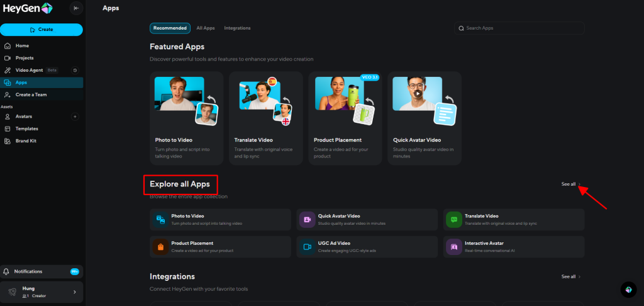Switch to the All Apps tab
Image resolution: width=644 pixels, height=306 pixels.
point(206,28)
